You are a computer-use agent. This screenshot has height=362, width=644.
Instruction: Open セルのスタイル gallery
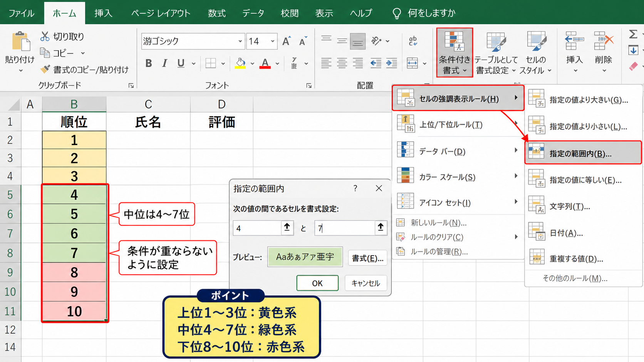[536, 53]
